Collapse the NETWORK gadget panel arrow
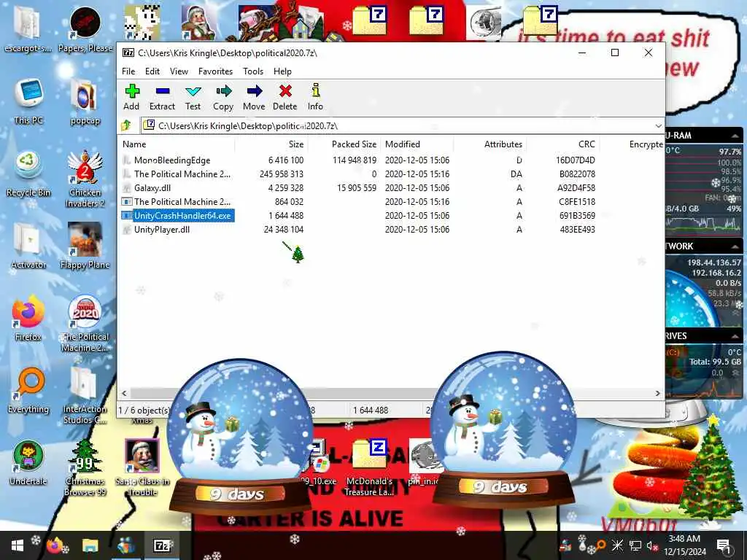This screenshot has height=560, width=747. pos(735,246)
